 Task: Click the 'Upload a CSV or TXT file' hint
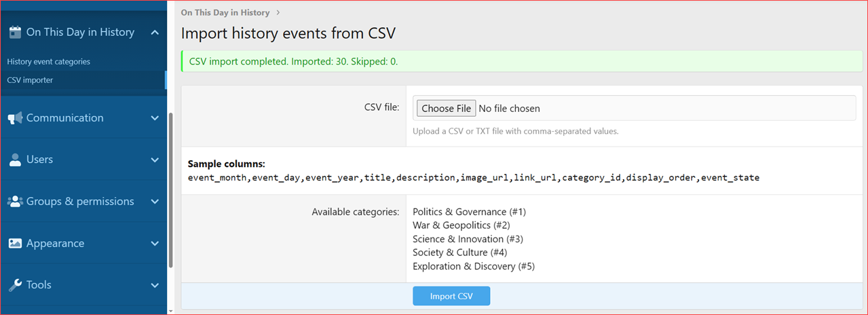[x=516, y=131]
